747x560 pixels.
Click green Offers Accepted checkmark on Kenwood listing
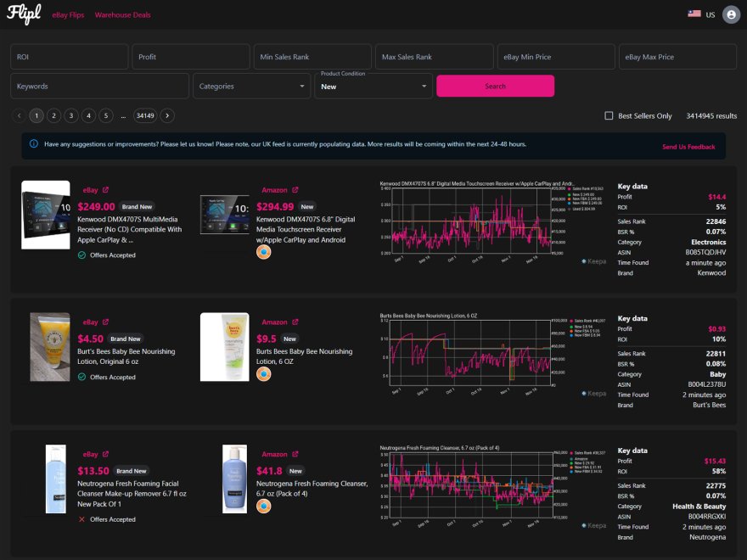[x=82, y=255]
